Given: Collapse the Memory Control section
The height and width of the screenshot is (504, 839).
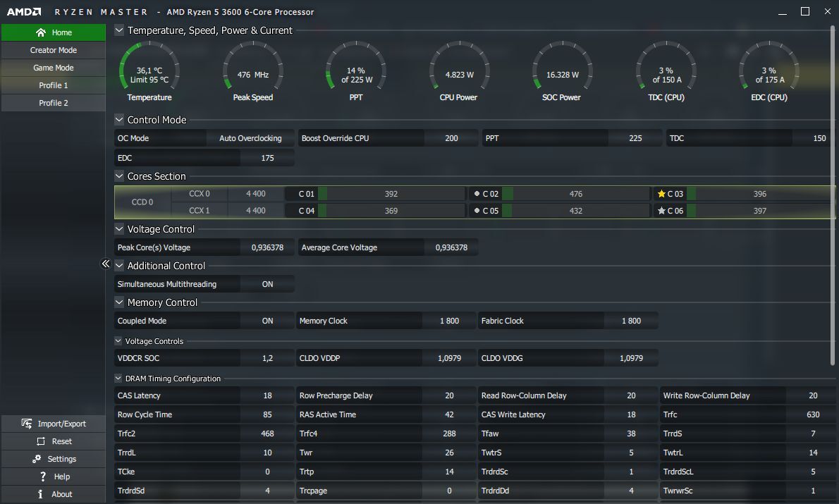Looking at the screenshot, I should click(x=119, y=302).
